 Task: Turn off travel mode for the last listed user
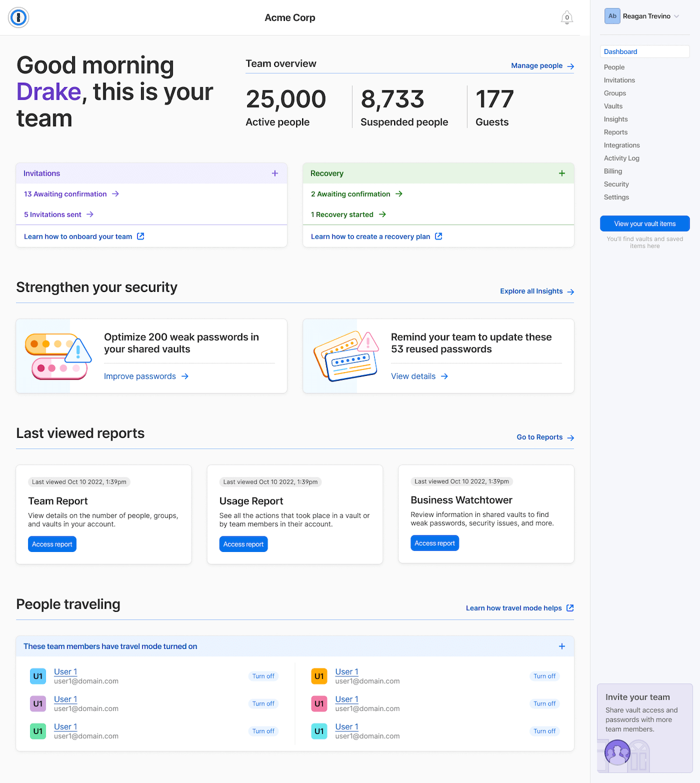pos(544,731)
